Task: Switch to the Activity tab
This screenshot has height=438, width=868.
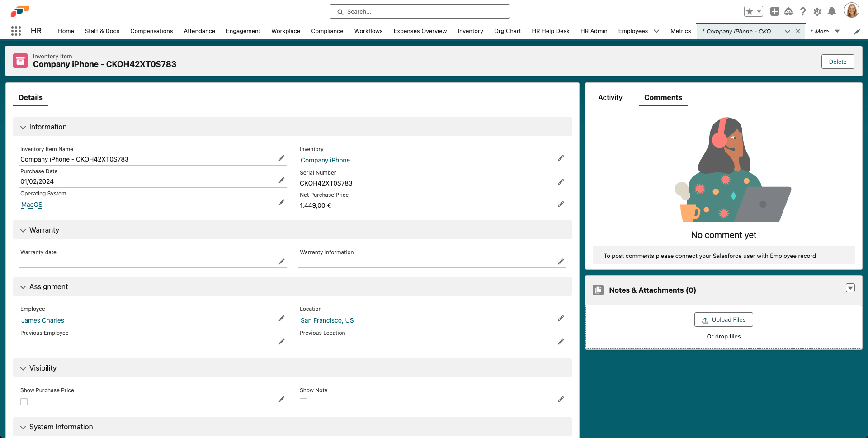Action: [x=610, y=97]
